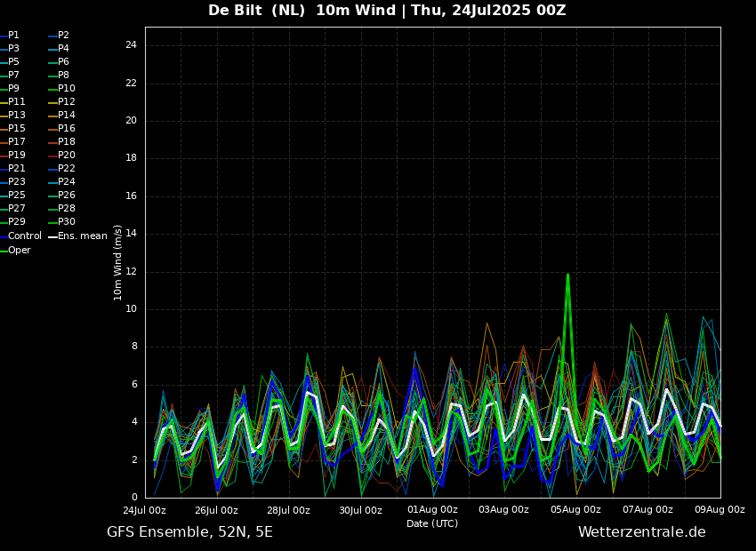
Task: Click the Date (UTC) axis title
Action: pos(432,524)
